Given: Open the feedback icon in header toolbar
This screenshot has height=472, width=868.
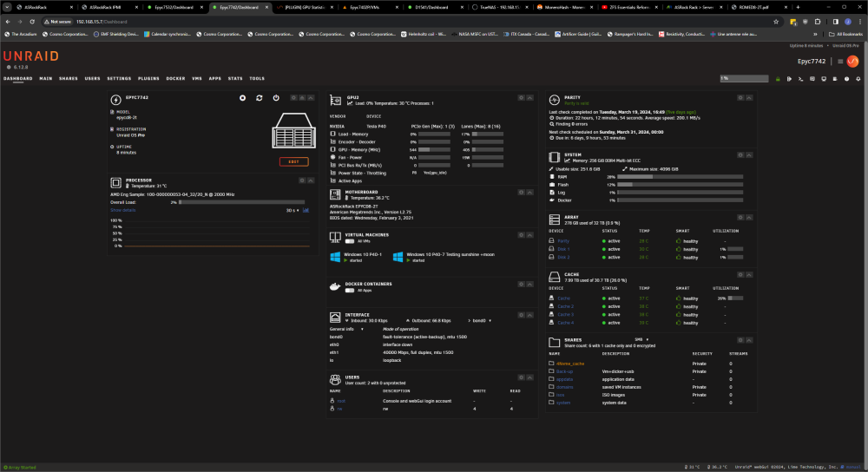Looking at the screenshot, I should point(812,79).
